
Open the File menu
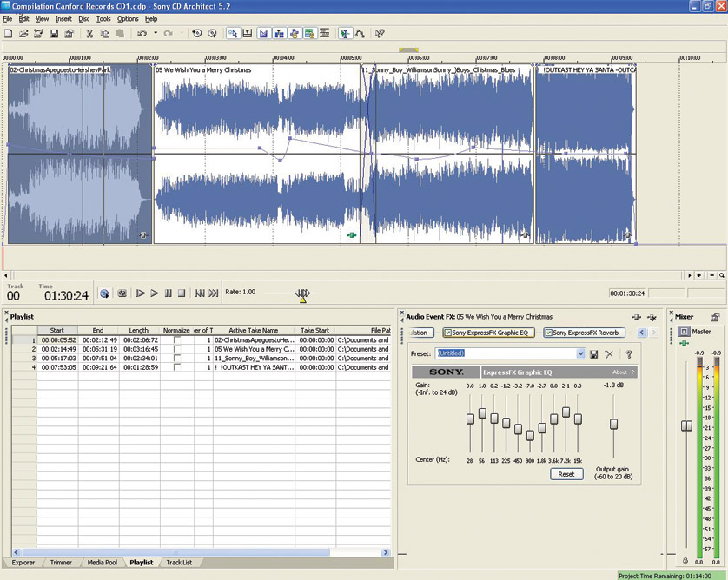pos(8,19)
